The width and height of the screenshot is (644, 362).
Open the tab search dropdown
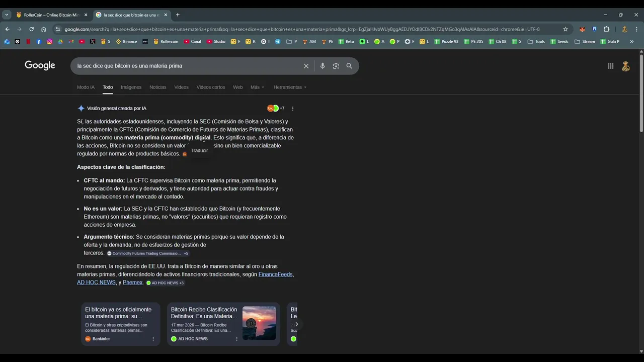tap(7, 15)
